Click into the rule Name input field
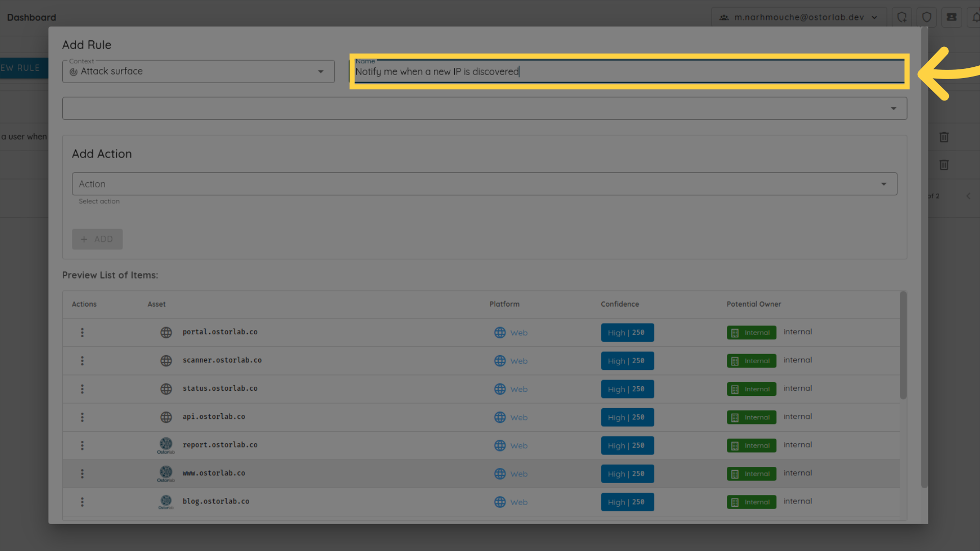This screenshot has width=980, height=551. pyautogui.click(x=628, y=72)
